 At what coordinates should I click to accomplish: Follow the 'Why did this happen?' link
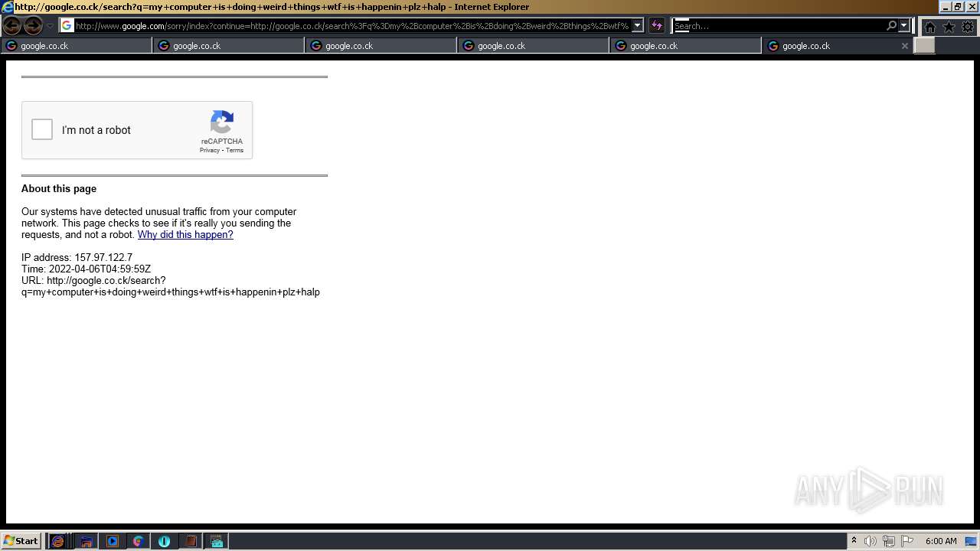185,235
